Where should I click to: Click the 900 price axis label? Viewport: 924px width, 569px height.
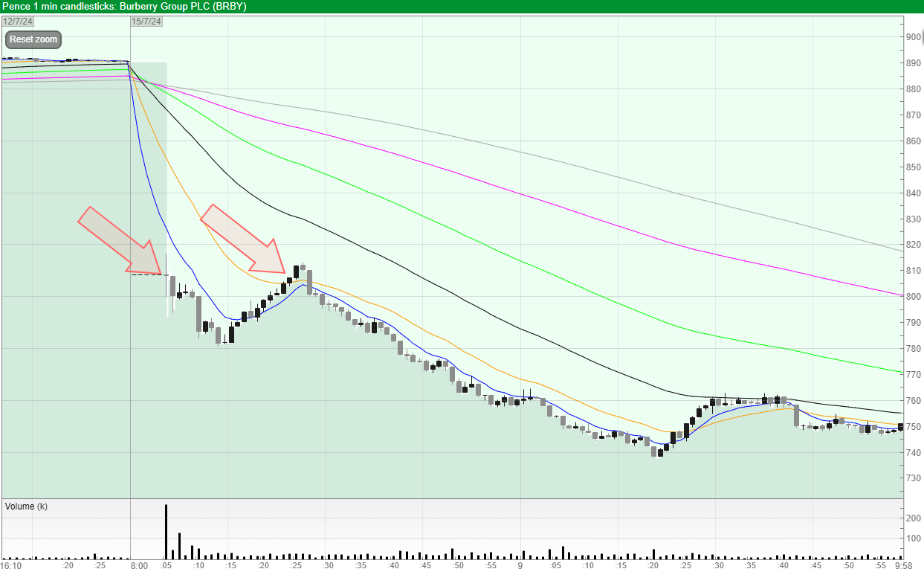[913, 37]
